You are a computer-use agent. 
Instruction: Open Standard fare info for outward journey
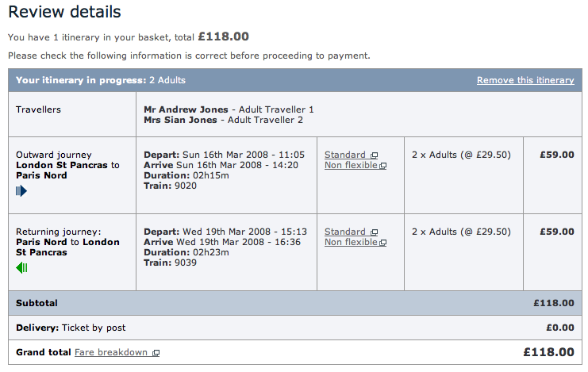point(345,155)
